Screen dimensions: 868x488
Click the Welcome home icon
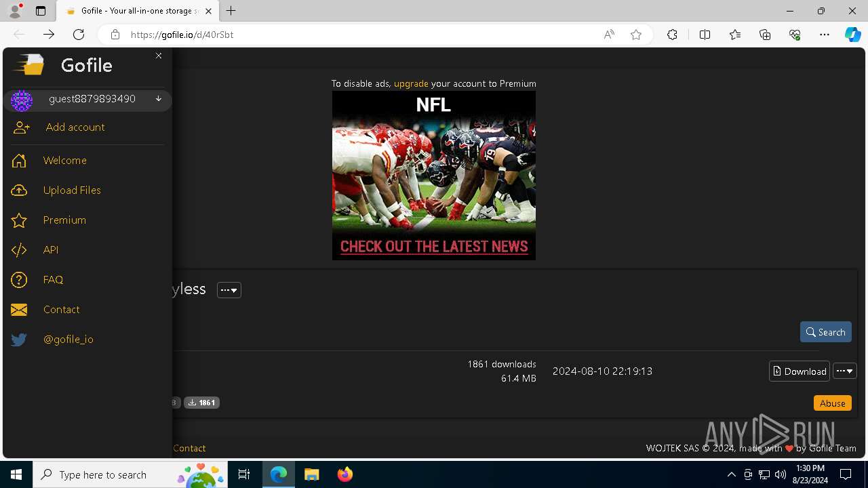point(19,161)
